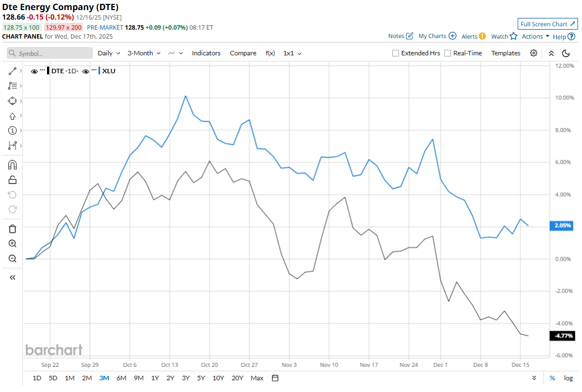This screenshot has height=392, width=582.
Task: Collapse the chart header with double chevron
Action: 551,54
